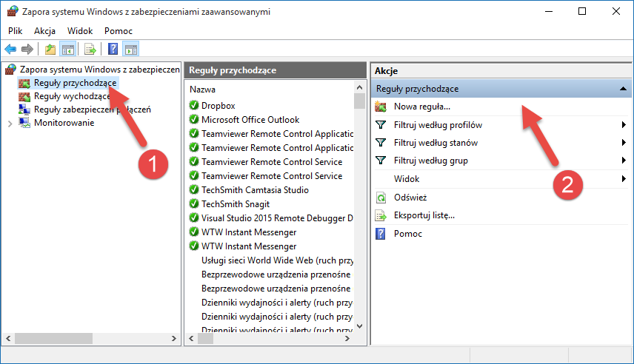Select the Dropbox rule with green checkmark
Viewport: 634px width, 364px height.
coord(218,106)
